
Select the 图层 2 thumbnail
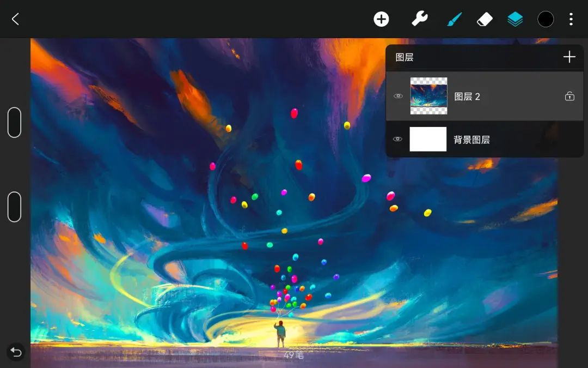[428, 96]
